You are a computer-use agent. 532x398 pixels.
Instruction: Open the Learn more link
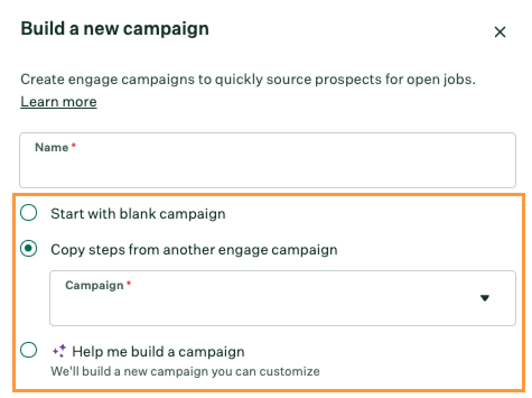(59, 101)
